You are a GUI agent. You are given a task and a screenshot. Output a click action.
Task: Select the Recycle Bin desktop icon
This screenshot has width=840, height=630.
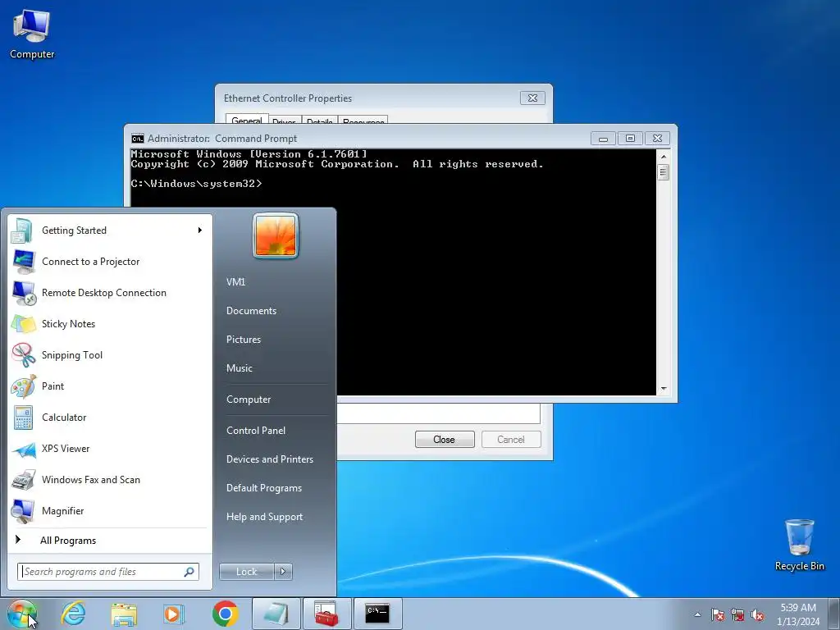point(799,546)
